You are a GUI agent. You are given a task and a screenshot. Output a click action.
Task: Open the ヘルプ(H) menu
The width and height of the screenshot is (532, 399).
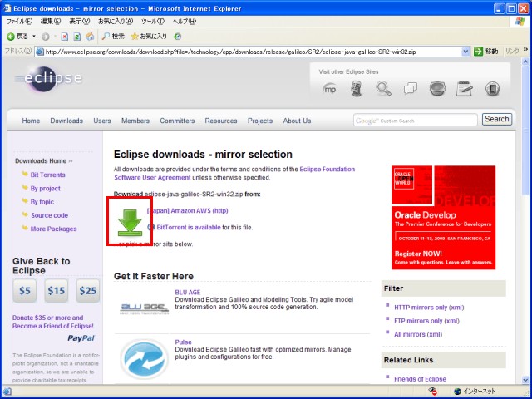tap(185, 22)
